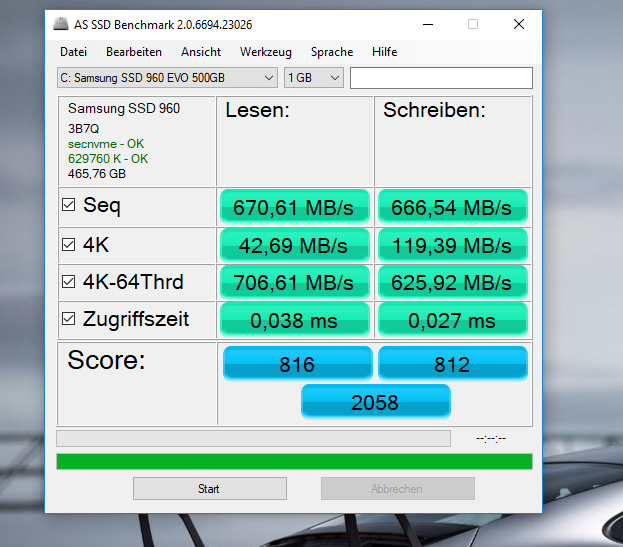Open the 1 GB test size dropdown
This screenshot has height=547, width=623.
tap(313, 77)
